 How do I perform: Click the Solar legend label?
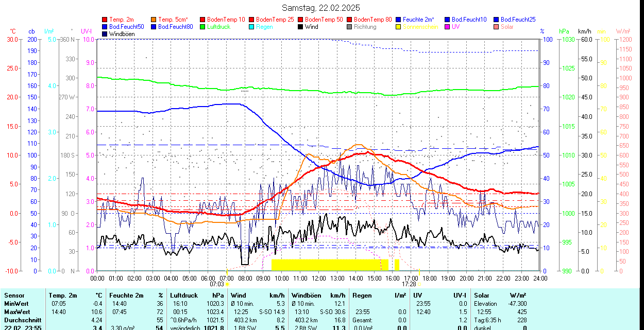click(x=507, y=27)
